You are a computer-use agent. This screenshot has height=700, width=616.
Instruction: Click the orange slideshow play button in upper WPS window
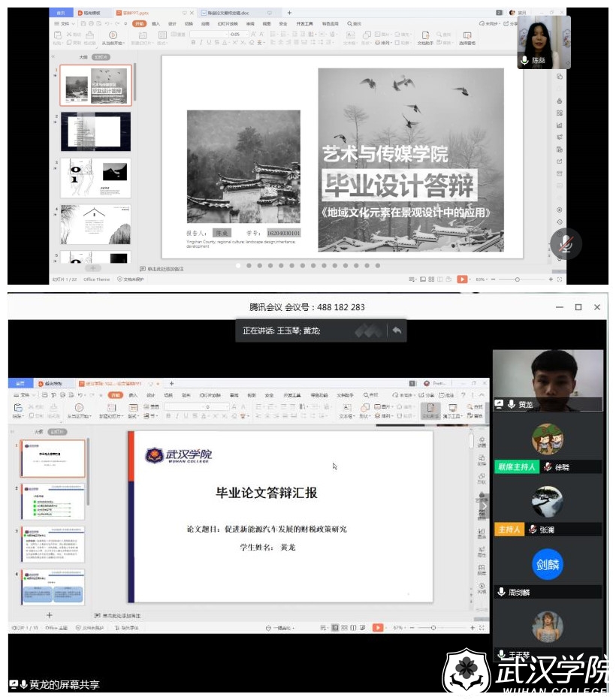[462, 279]
